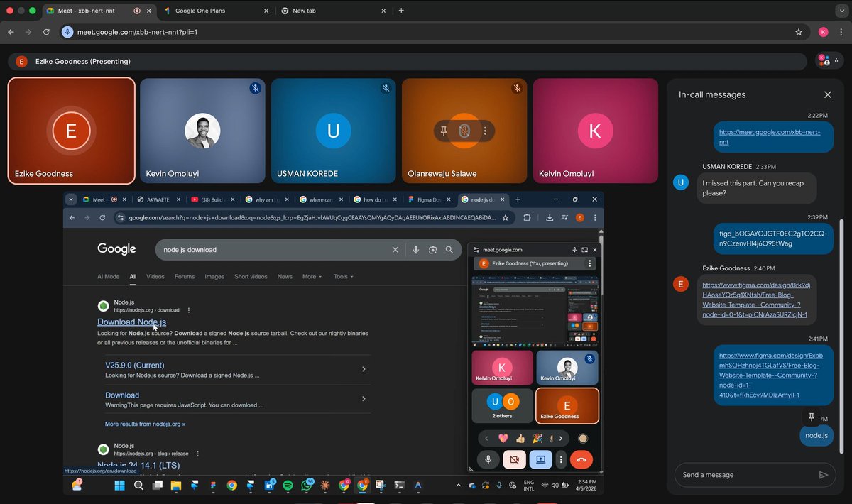Open options menu beside first Node.js result

189,310
